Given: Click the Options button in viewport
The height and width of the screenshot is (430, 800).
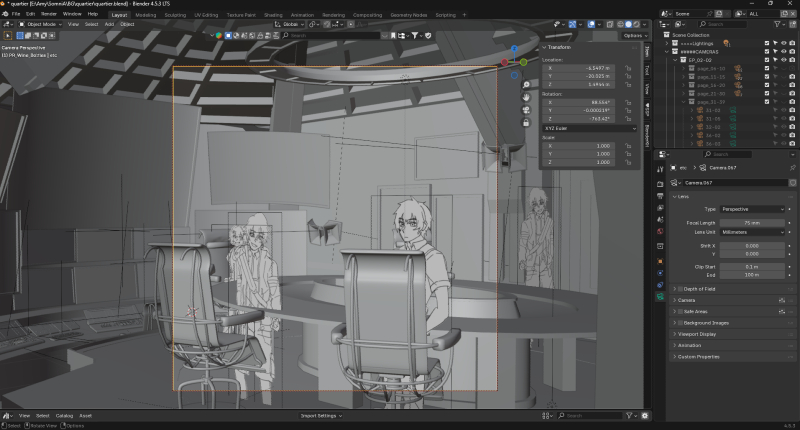Looking at the screenshot, I should click(632, 35).
